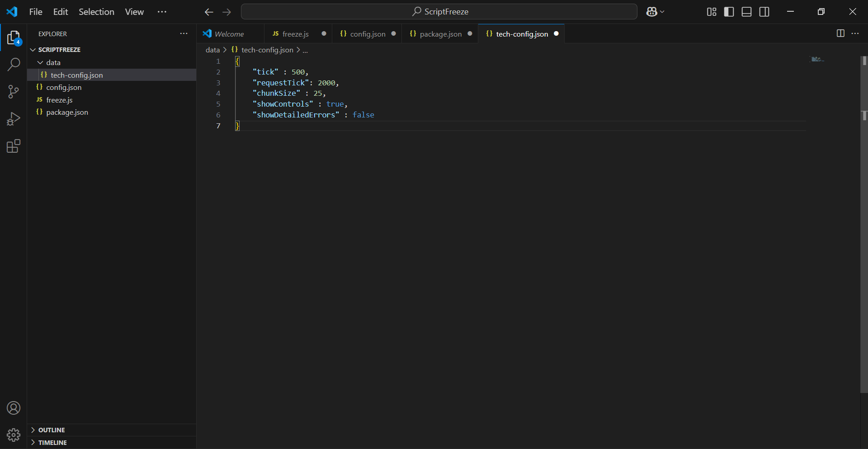Select tech-config.json in the explorer tree
868x449 pixels.
click(x=112, y=75)
